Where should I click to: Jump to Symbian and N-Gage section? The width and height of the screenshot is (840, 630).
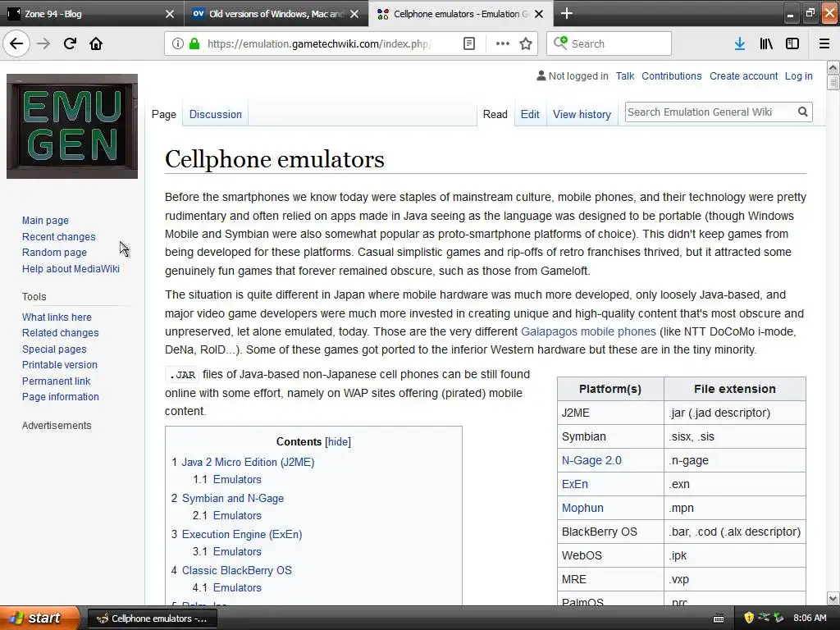[x=232, y=498]
